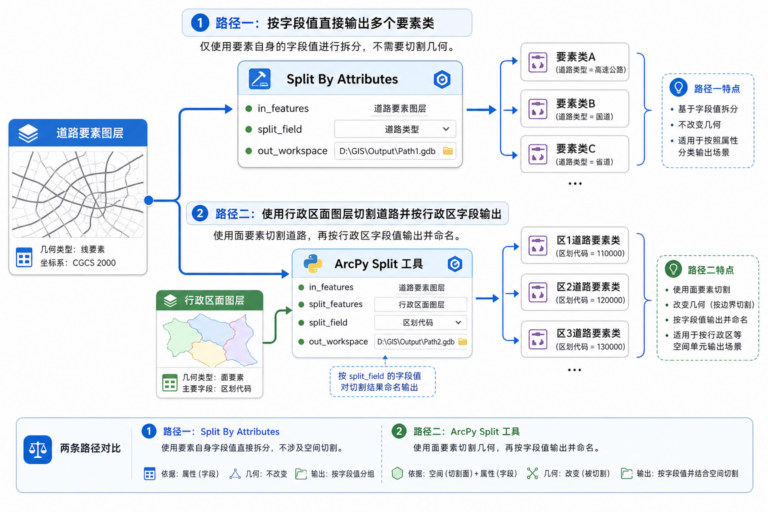The image size is (768, 512).
Task: Click the 不改变几何 bullet point
Action: 699,124
